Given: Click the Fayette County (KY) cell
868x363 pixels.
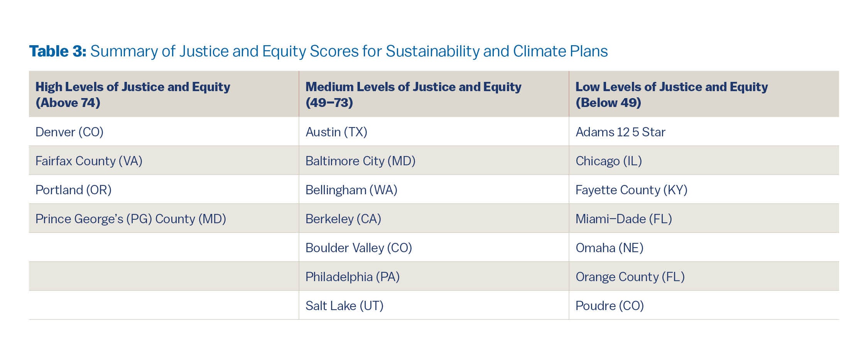Looking at the screenshot, I should [704, 189].
